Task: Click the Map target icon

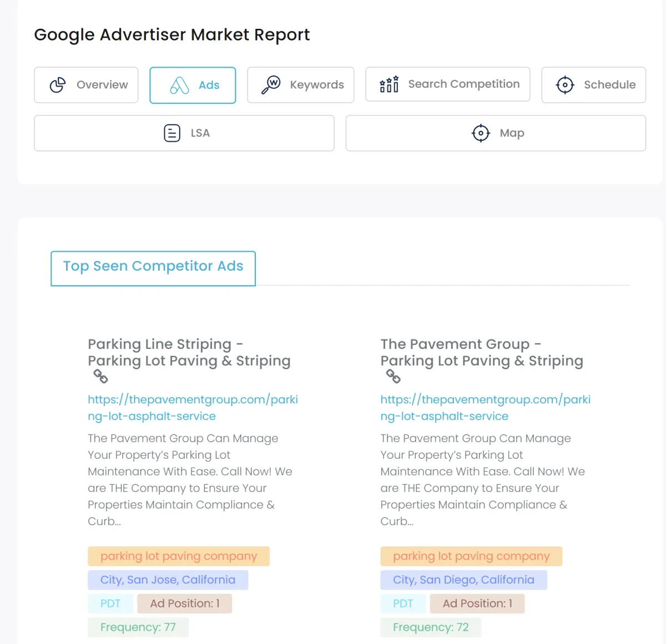Action: (481, 133)
